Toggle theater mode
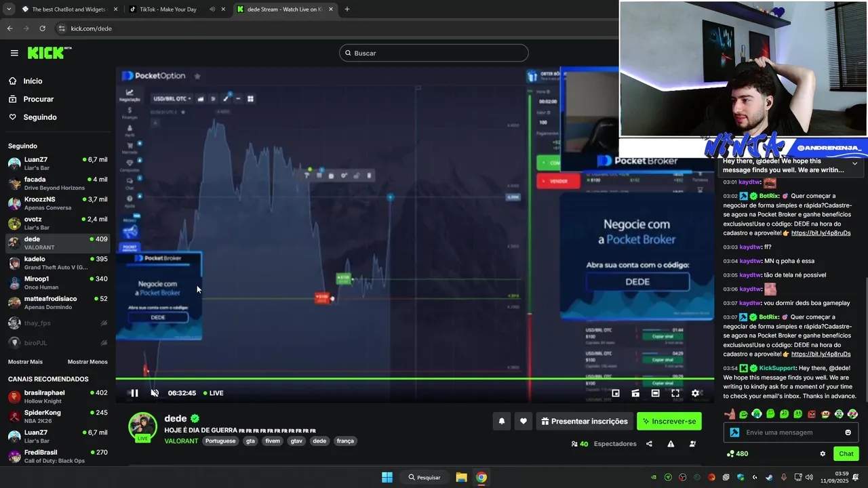The height and width of the screenshot is (488, 868). (x=655, y=393)
